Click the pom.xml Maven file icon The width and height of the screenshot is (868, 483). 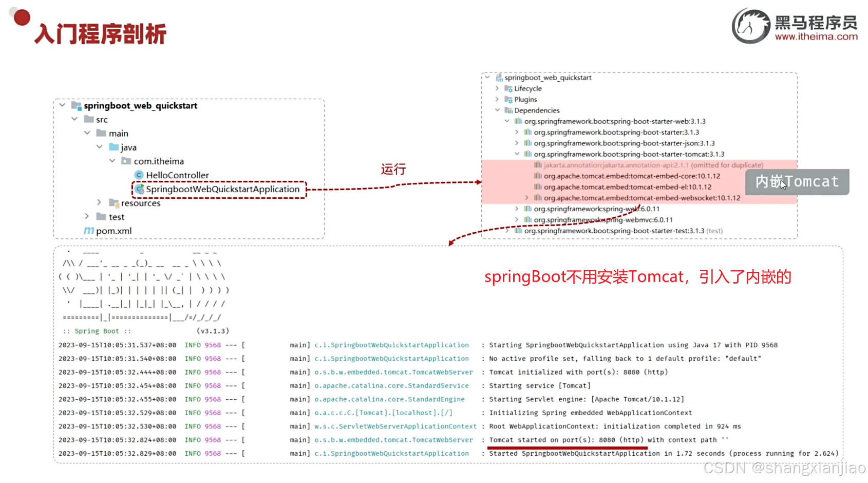[89, 231]
